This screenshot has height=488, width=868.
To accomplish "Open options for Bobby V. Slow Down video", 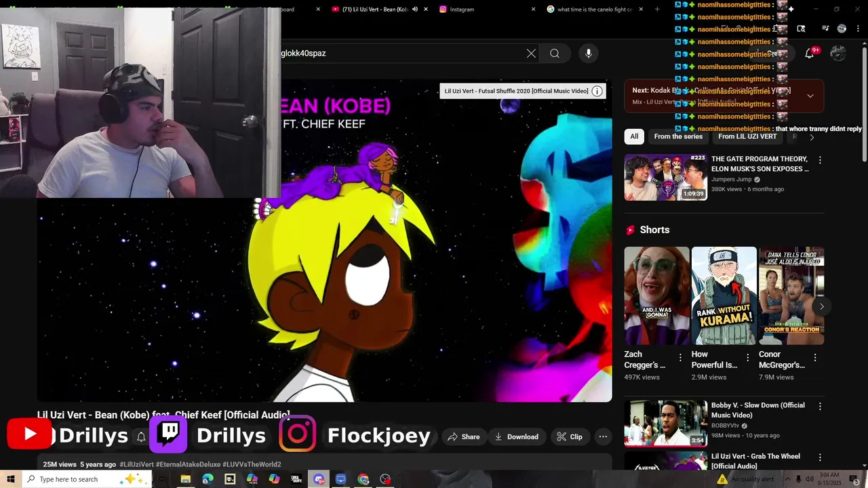I will coord(820,407).
